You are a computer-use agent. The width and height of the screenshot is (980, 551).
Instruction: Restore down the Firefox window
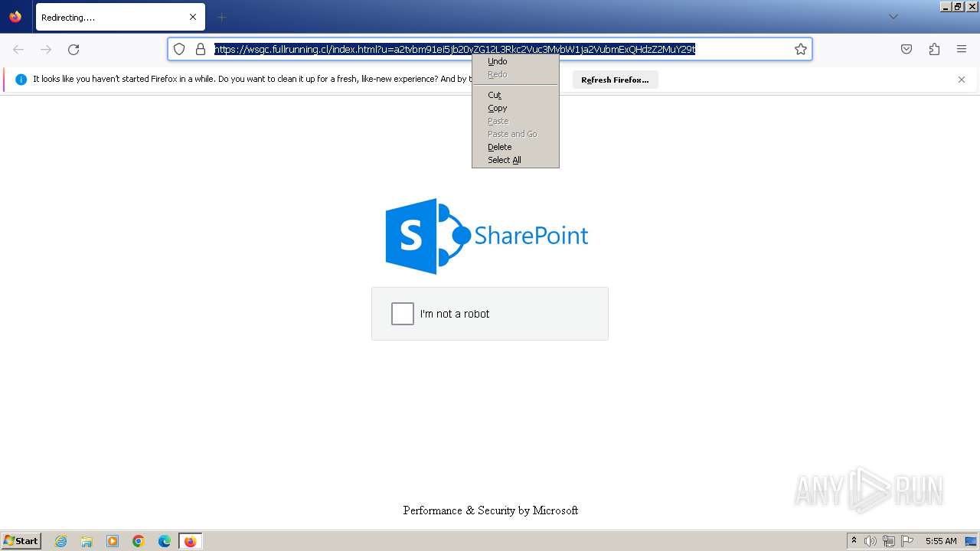pos(958,6)
